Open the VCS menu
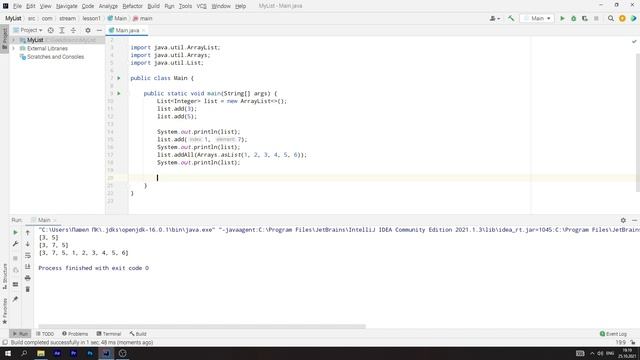The image size is (640, 360). pyautogui.click(x=202, y=6)
